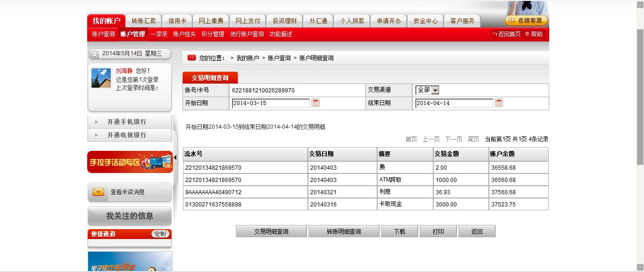Screen dimensions: 644x272
Task: Click the unread messages envelope icon
Action: tap(98, 192)
